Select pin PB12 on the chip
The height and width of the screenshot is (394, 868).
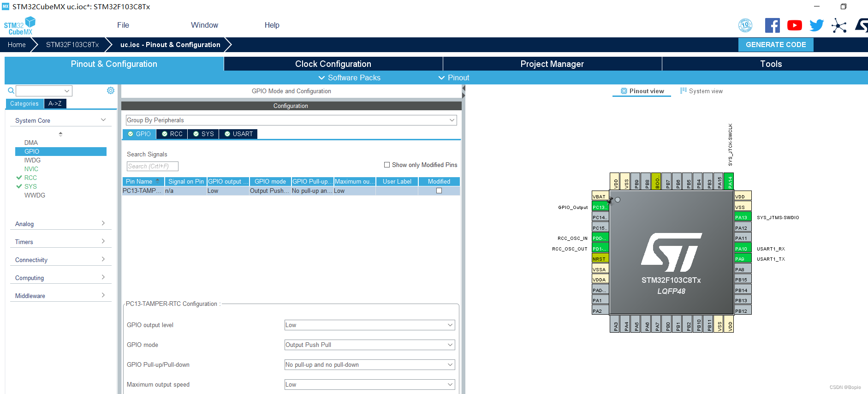tap(743, 311)
